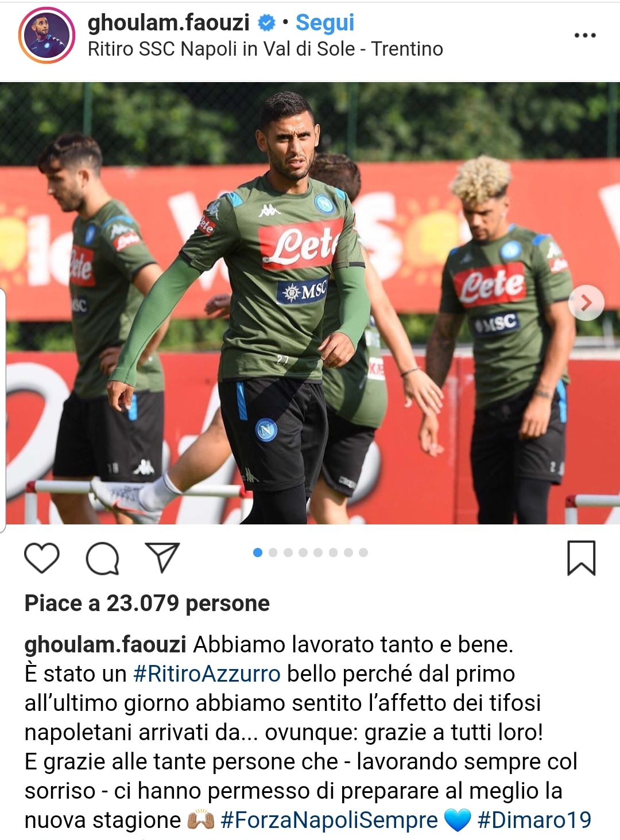Viewport: 620px width, 840px height.
Task: Open the three-dot more options menu
Action: pos(585,36)
